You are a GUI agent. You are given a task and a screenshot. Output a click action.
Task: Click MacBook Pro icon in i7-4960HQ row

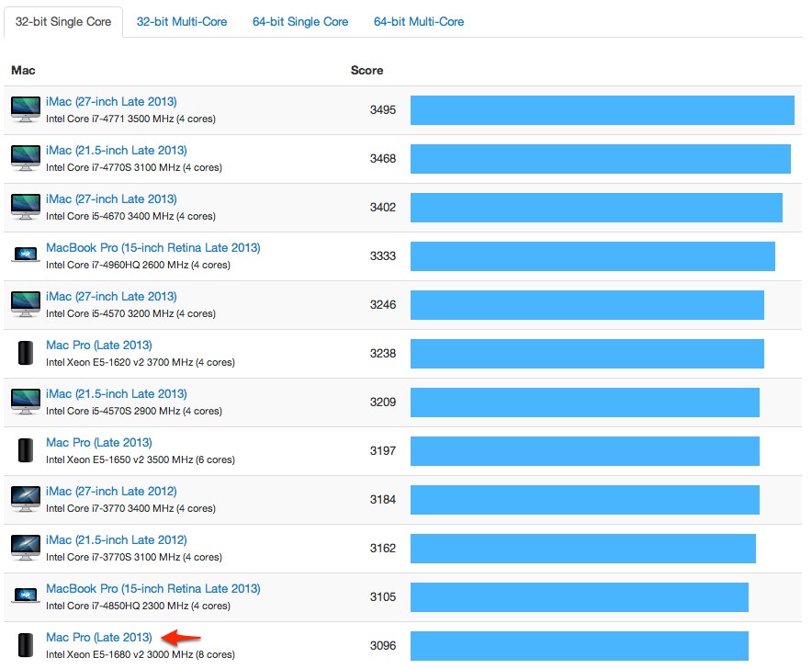tap(26, 255)
